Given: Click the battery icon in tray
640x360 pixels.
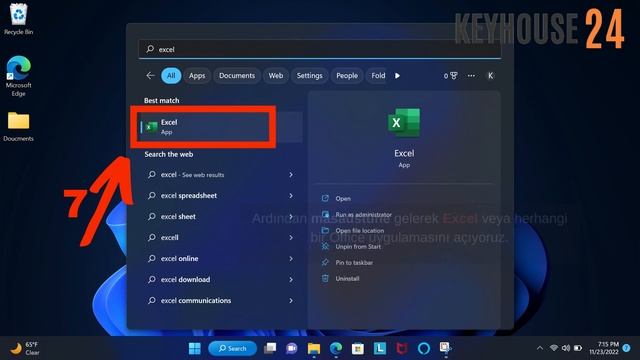Looking at the screenshot, I should click(x=578, y=348).
